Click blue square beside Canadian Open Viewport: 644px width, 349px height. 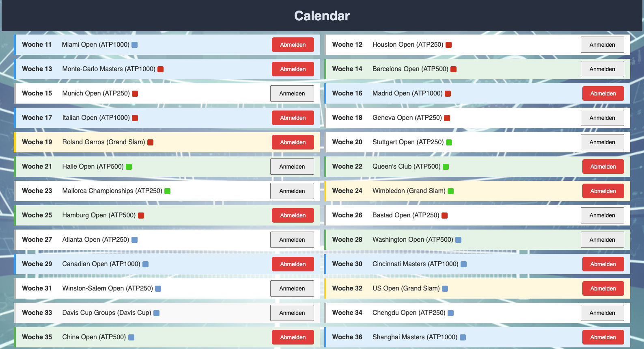(146, 264)
